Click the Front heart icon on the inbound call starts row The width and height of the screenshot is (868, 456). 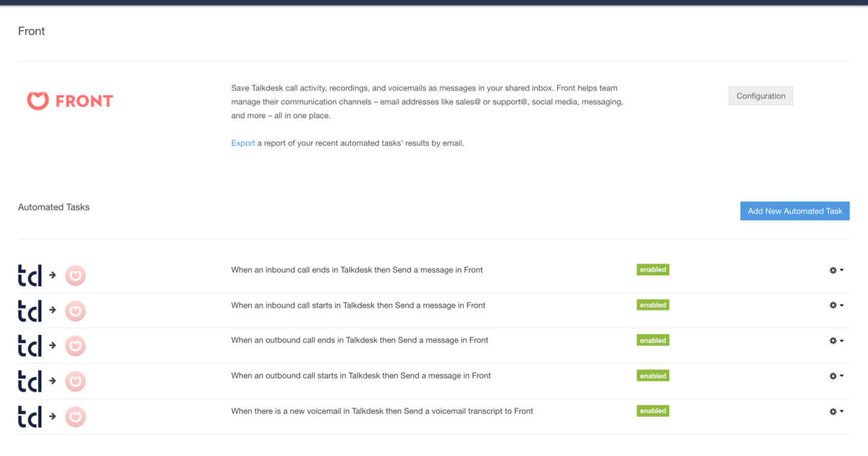click(75, 311)
